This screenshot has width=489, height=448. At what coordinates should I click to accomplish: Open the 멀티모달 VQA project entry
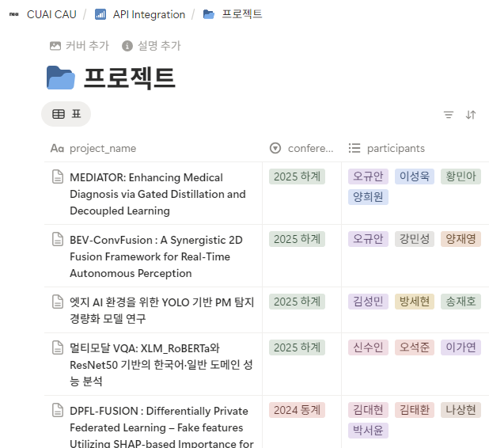pyautogui.click(x=161, y=364)
